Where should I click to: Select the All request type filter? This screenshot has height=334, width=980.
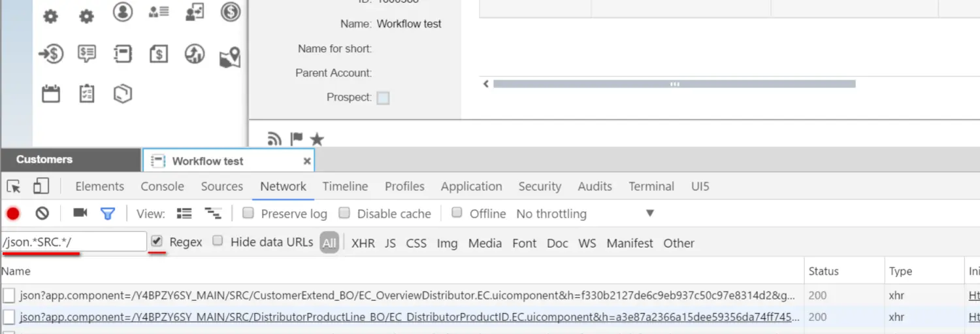(x=329, y=242)
